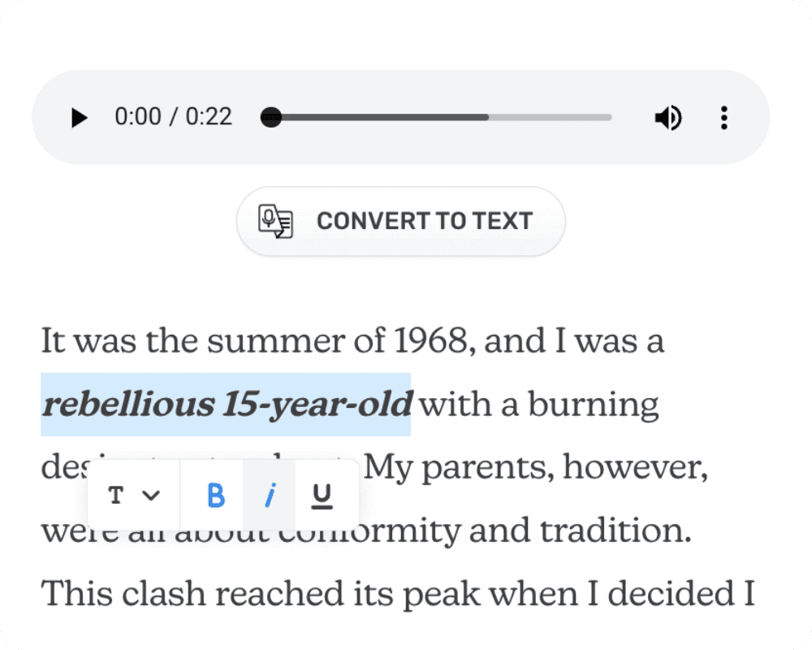Place the cursor in "with a burning"
This screenshot has height=650, width=812.
click(x=539, y=404)
